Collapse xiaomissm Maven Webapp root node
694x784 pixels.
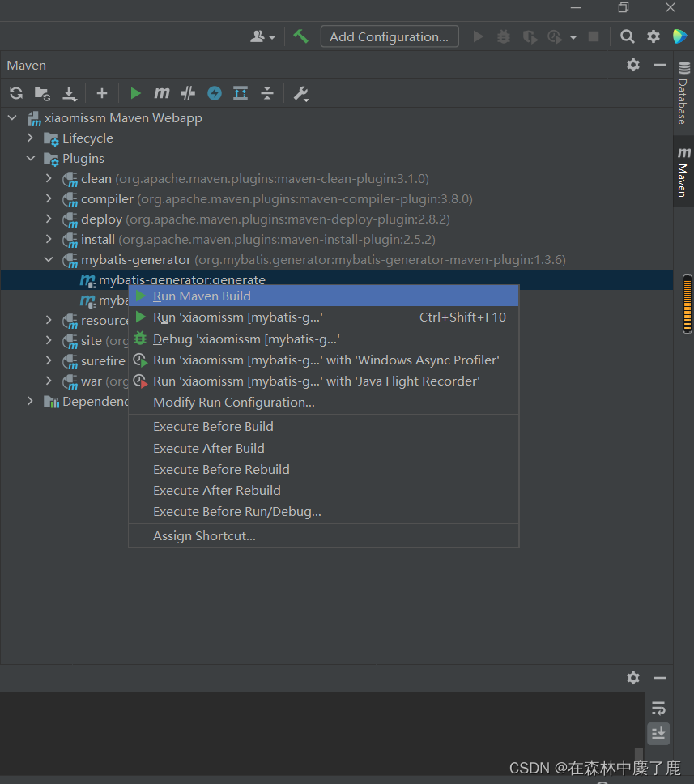(x=12, y=118)
